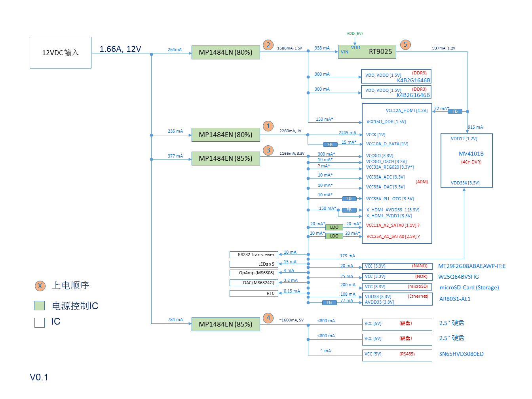The image size is (532, 399).
Task: Click the orange X circle in the legend
Action: [40, 286]
